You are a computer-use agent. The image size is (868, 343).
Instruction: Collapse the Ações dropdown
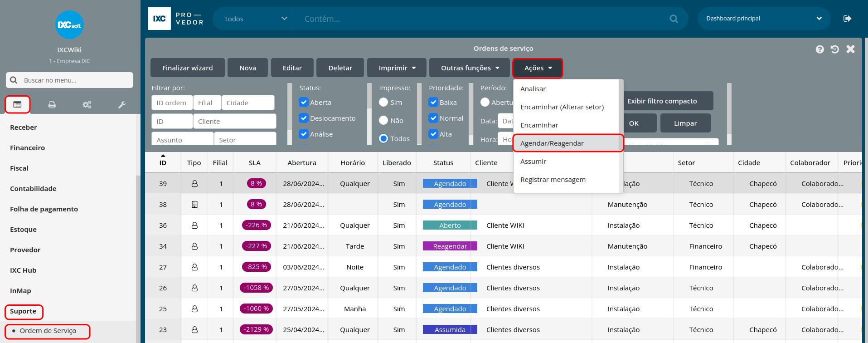point(538,68)
